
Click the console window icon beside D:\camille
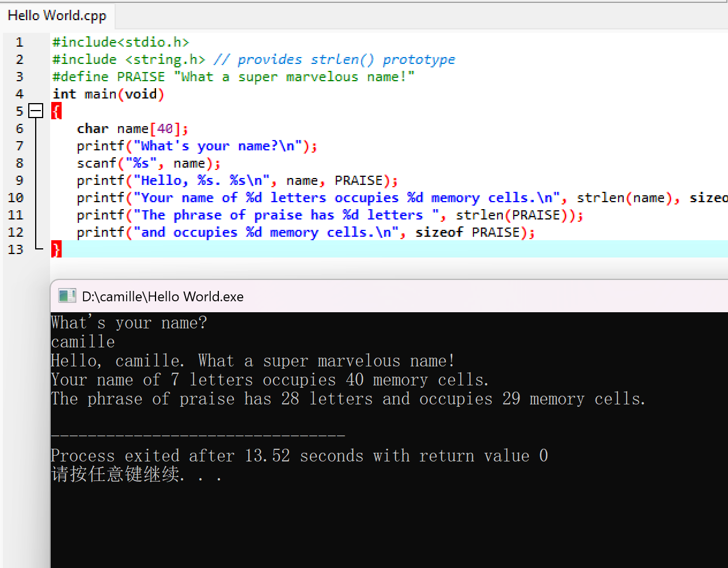coord(67,296)
